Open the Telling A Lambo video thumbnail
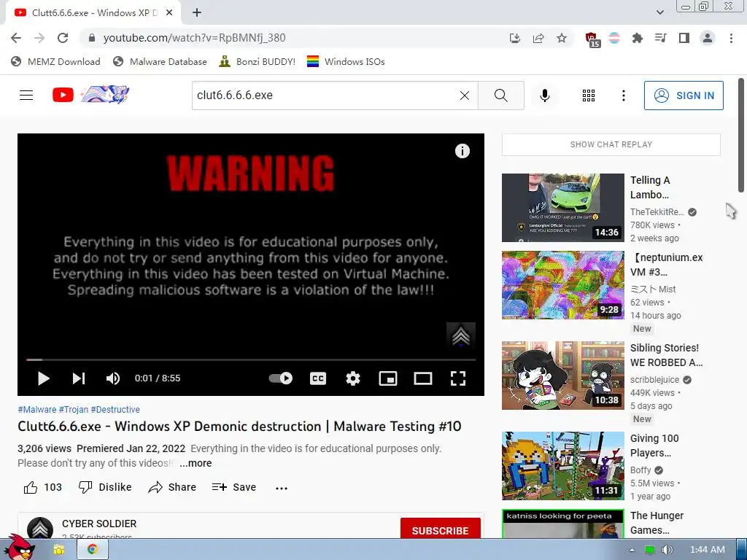Image resolution: width=747 pixels, height=560 pixels. pyautogui.click(x=562, y=208)
